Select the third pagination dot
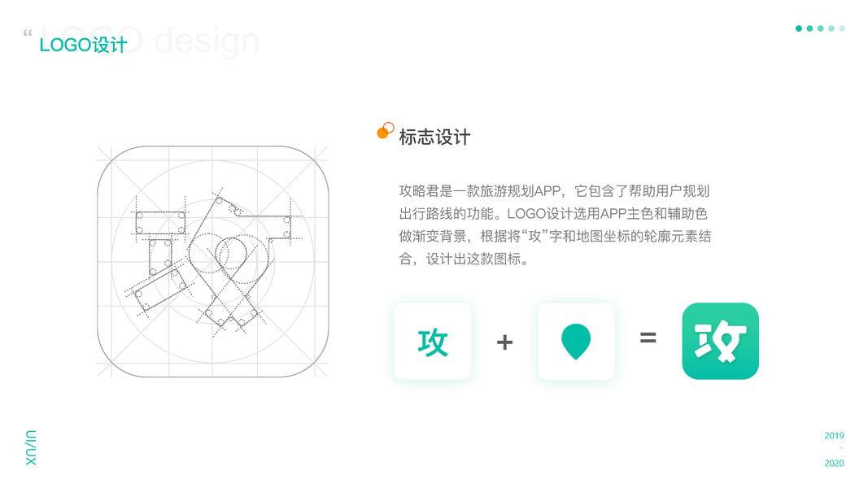Image resolution: width=868 pixels, height=488 pixels. (x=820, y=28)
